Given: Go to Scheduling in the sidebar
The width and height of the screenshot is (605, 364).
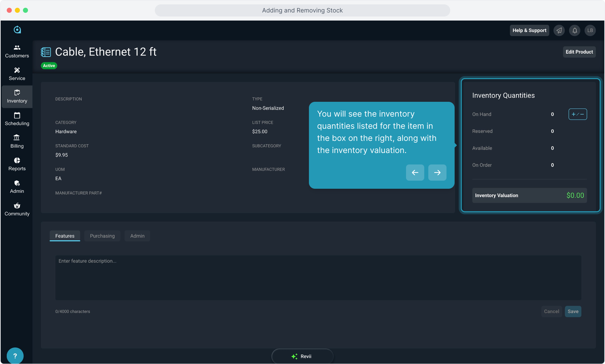Looking at the screenshot, I should pos(17,119).
